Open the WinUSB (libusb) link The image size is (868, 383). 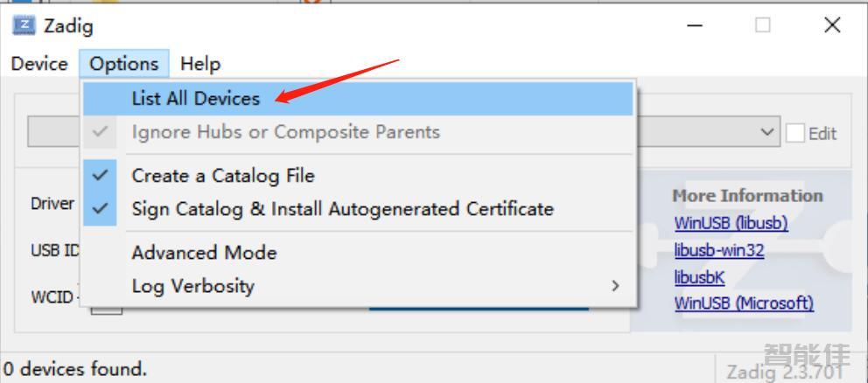[x=731, y=224]
